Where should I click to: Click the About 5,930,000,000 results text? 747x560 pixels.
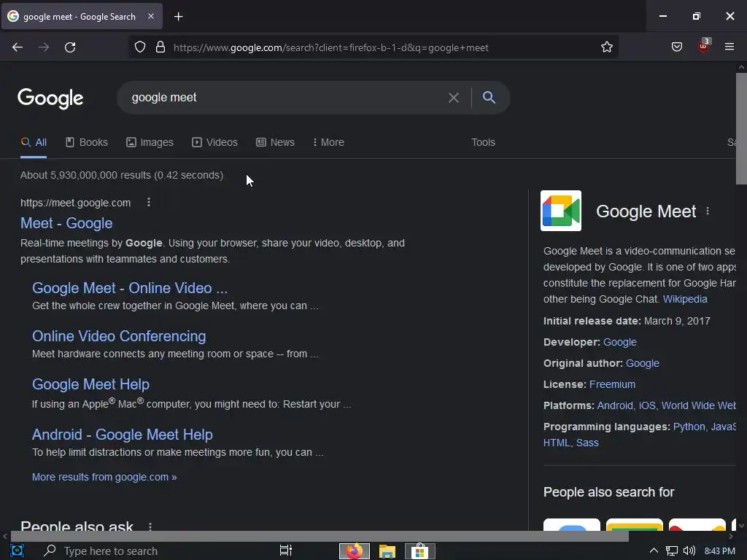coord(122,175)
